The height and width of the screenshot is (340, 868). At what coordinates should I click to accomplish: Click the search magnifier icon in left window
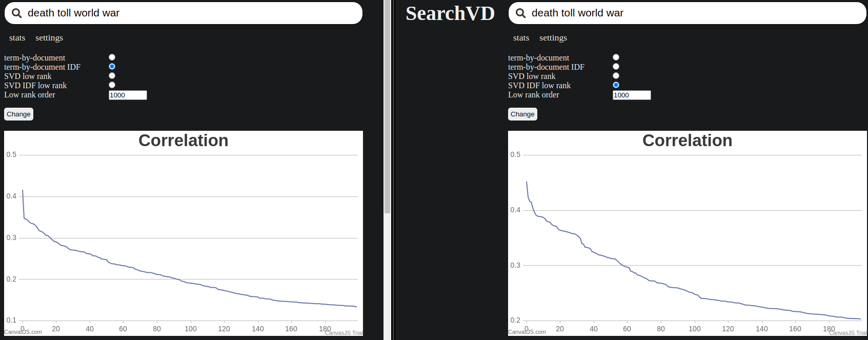[x=17, y=13]
